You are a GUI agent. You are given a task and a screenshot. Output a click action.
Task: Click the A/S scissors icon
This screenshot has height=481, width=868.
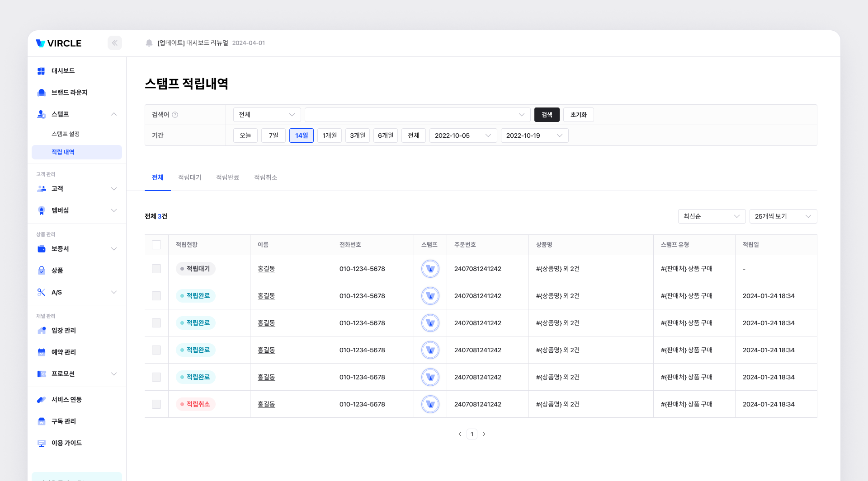(x=41, y=292)
